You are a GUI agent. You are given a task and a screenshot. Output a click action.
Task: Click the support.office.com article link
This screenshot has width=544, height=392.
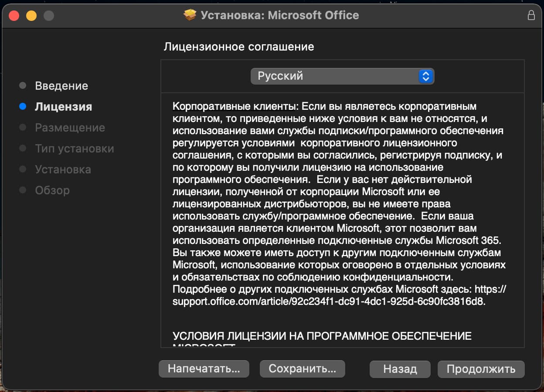(328, 301)
